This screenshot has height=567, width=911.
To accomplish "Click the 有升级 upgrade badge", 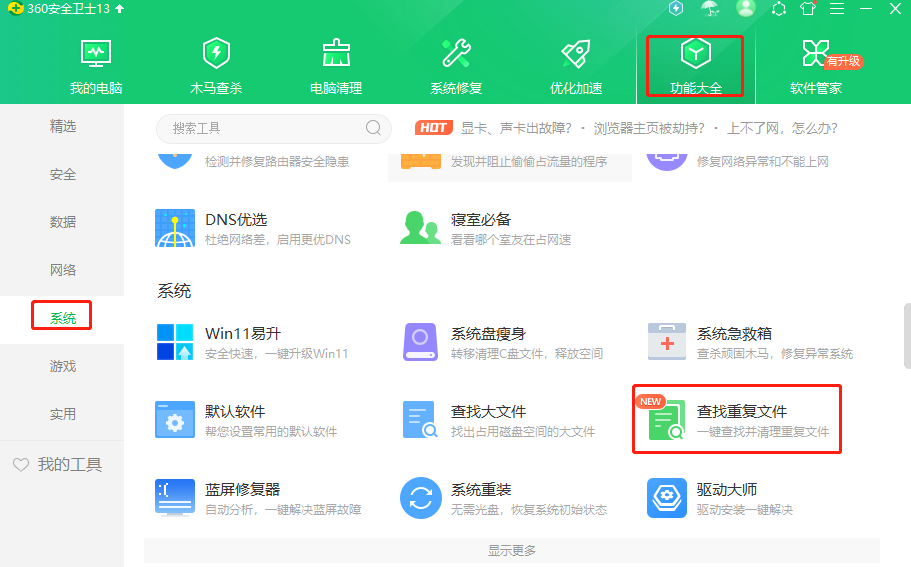I will coord(844,61).
